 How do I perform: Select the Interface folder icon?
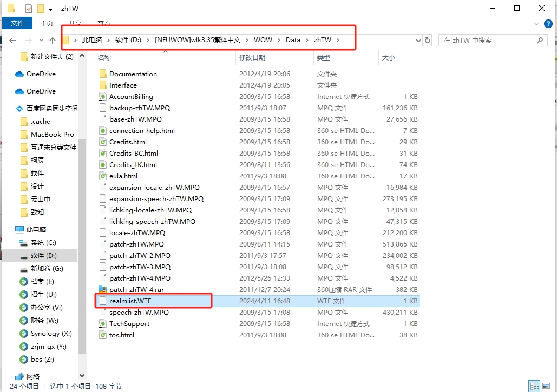click(x=103, y=85)
